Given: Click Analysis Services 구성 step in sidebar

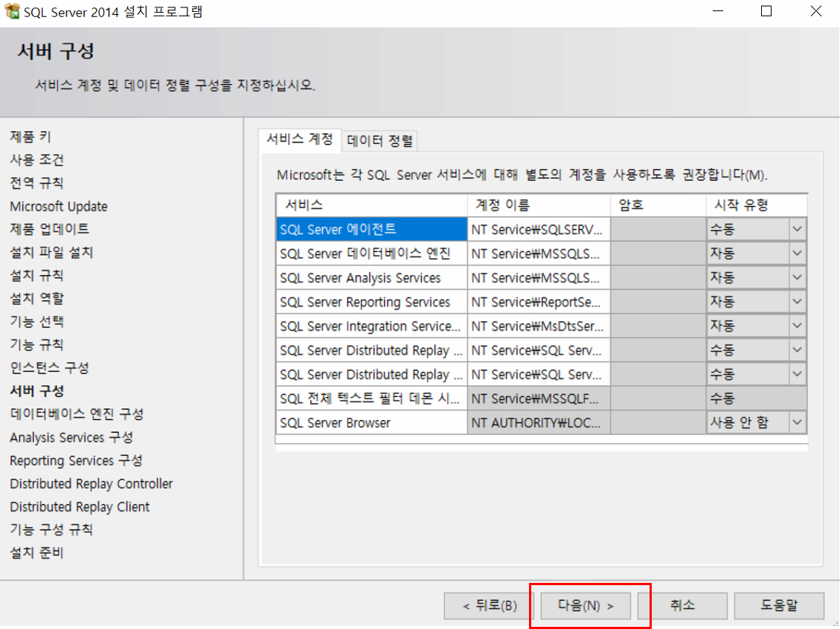Looking at the screenshot, I should [71, 437].
